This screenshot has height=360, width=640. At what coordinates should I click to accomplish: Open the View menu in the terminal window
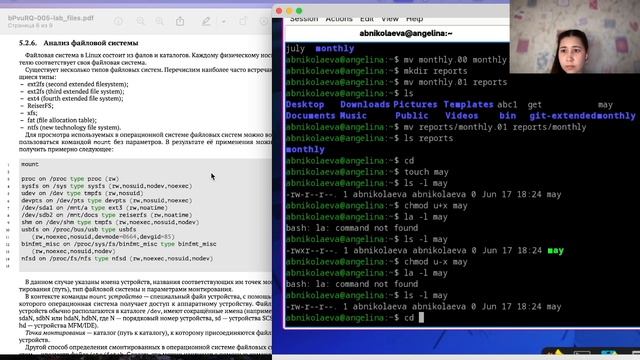390,19
